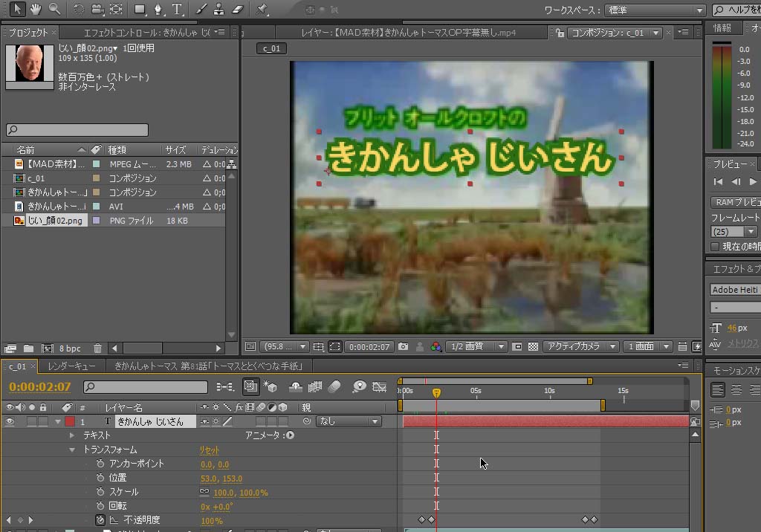Click the c_01 breadcrumb button in viewer
This screenshot has width=761, height=532.
(271, 48)
